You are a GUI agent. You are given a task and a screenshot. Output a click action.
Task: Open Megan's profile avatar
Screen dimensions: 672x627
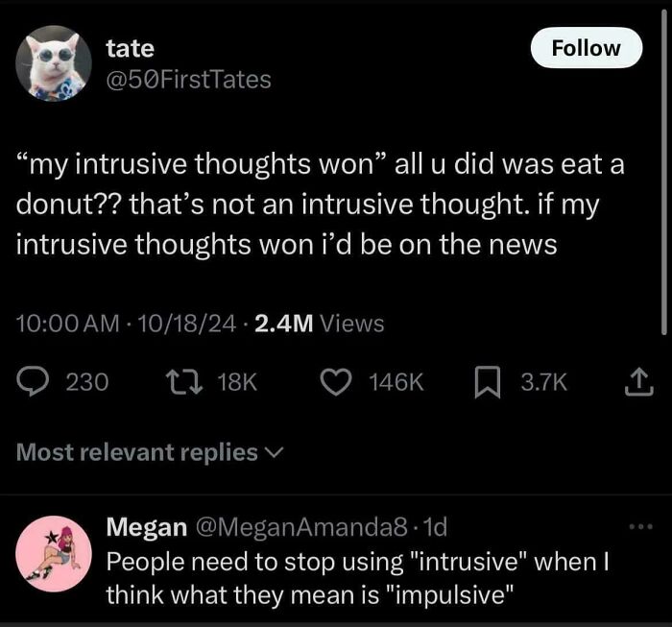click(53, 549)
